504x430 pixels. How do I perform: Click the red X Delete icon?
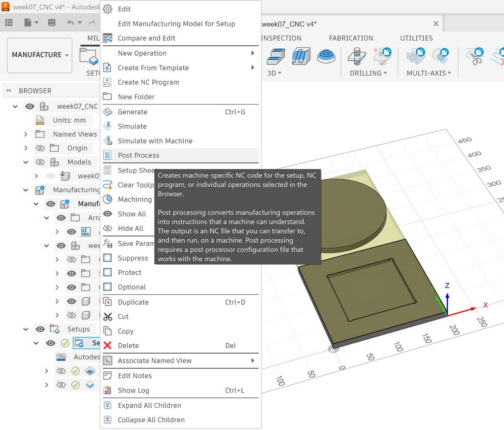[107, 346]
